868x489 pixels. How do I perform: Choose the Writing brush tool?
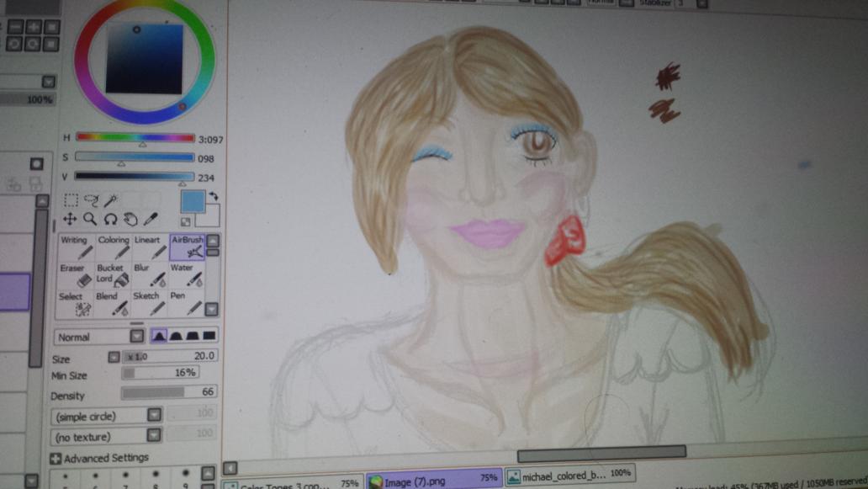77,247
